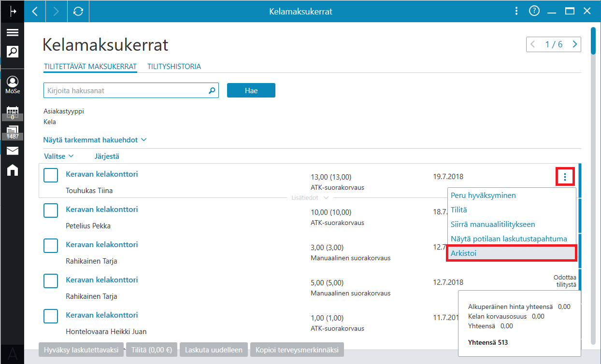Click the Kirjoita hakusanat search field
This screenshot has width=601, height=364.
click(126, 90)
